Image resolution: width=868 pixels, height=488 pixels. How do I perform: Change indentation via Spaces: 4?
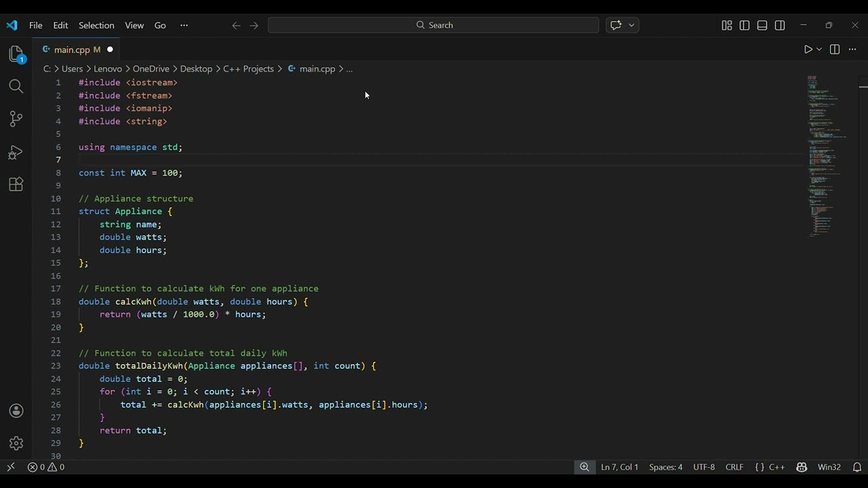coord(666,467)
